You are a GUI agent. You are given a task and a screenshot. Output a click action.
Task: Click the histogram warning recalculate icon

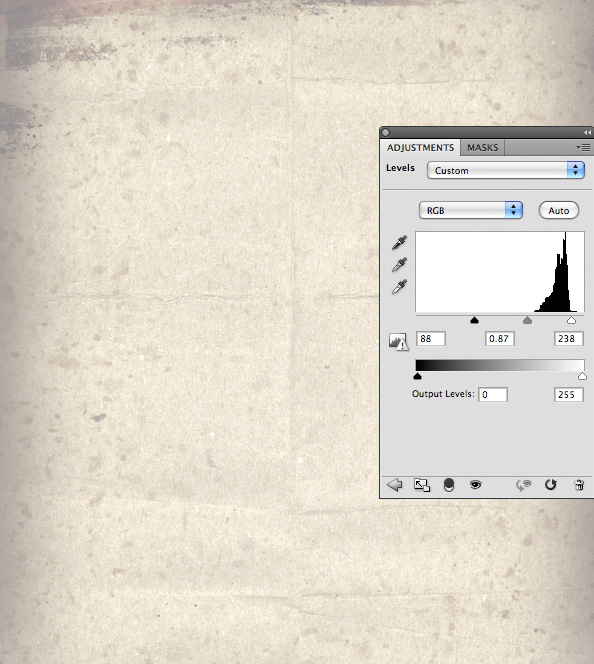tap(398, 341)
